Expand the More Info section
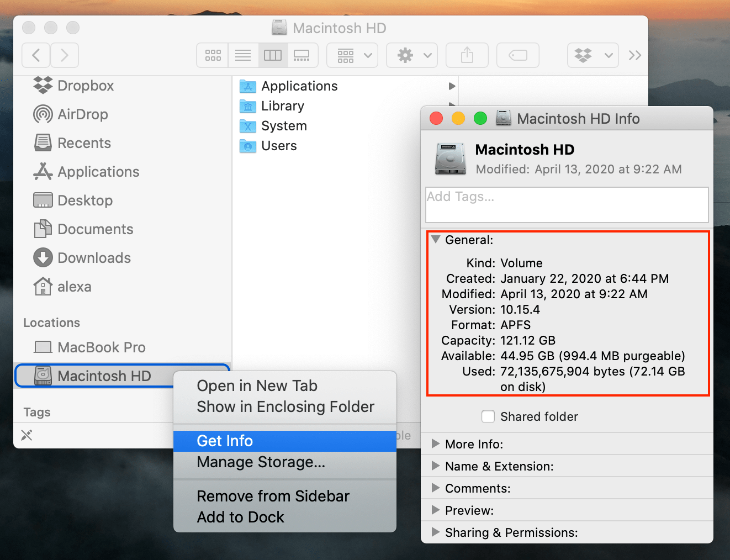730x560 pixels. click(x=435, y=444)
